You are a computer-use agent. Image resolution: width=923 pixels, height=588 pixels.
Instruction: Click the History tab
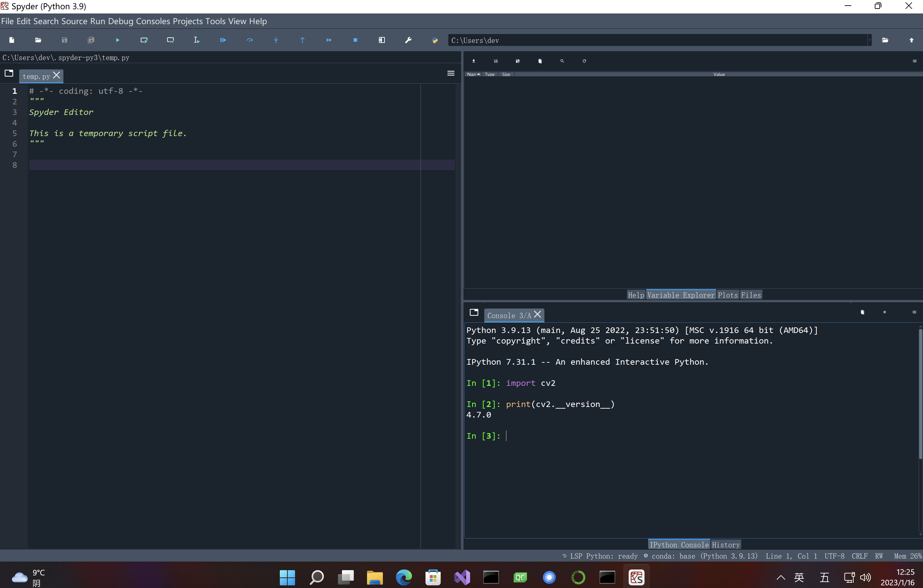click(x=725, y=544)
